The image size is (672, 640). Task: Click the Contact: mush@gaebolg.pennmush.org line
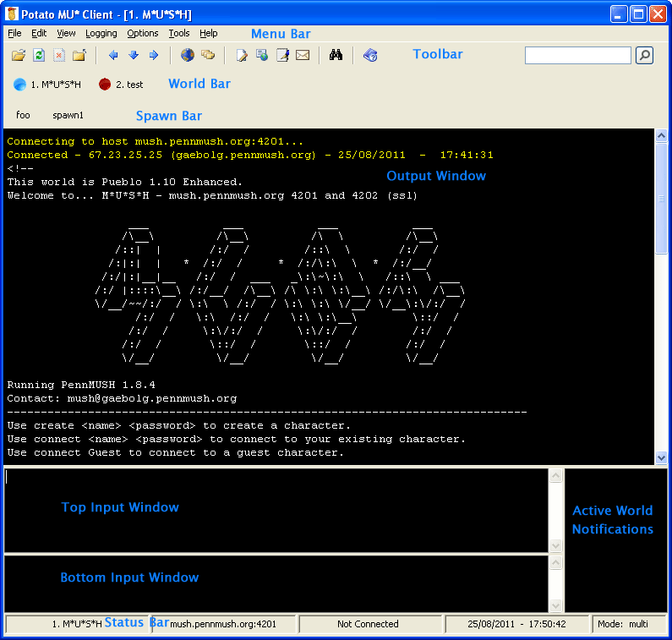pos(122,398)
